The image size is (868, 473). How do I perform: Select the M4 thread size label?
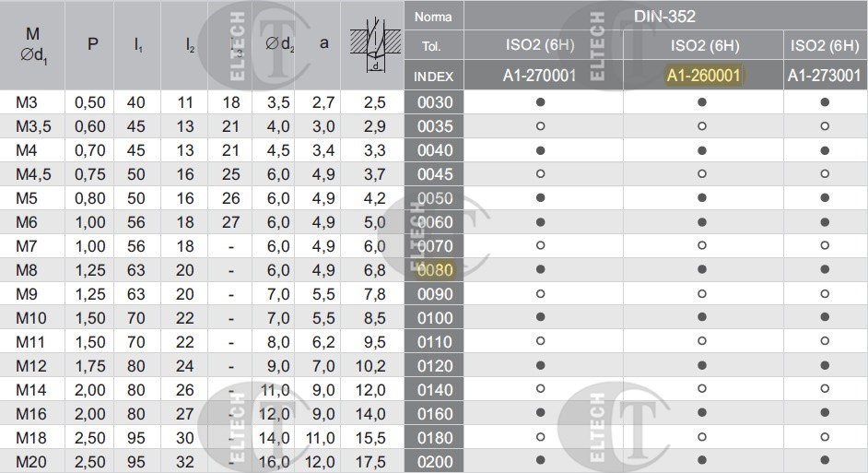pyautogui.click(x=27, y=150)
